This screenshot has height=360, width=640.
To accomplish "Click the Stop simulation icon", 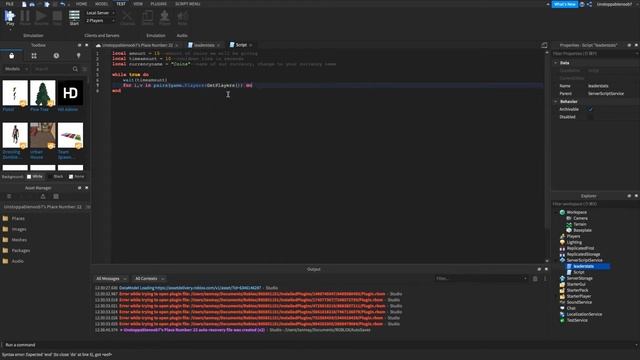I will point(57,18).
